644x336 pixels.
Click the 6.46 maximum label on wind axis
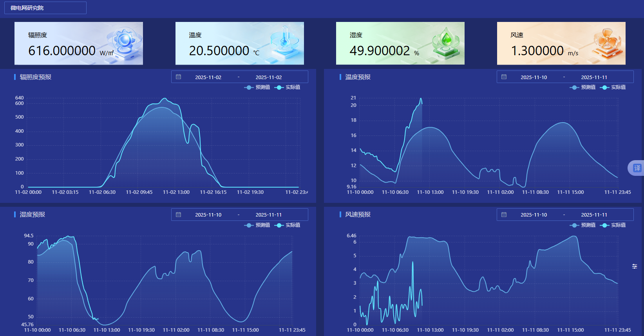pos(351,236)
